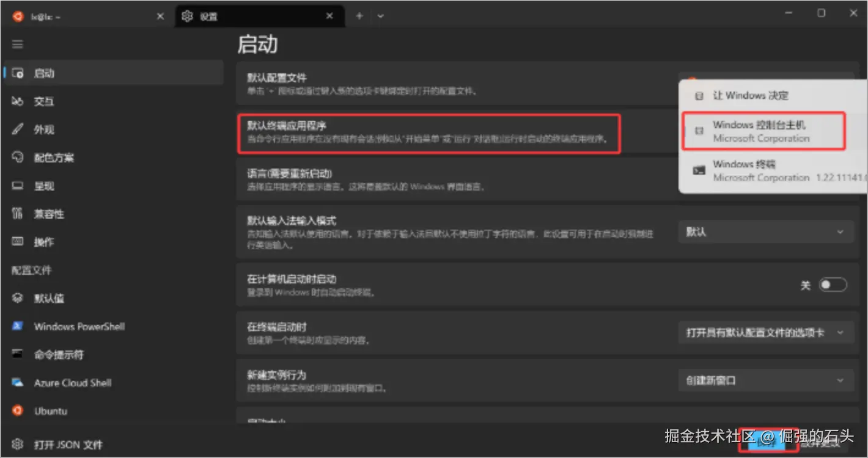
Task: Open the 兼容性 compatibility page
Action: [112, 214]
